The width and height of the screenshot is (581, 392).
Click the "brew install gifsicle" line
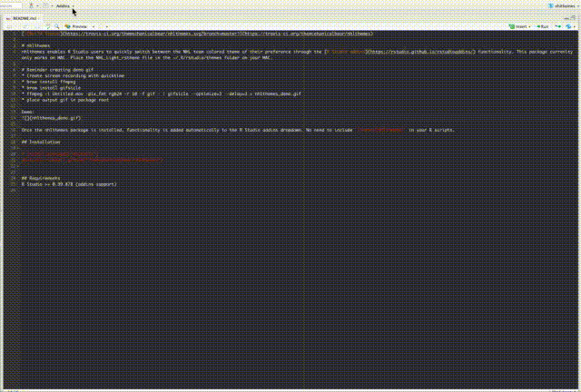(51, 88)
